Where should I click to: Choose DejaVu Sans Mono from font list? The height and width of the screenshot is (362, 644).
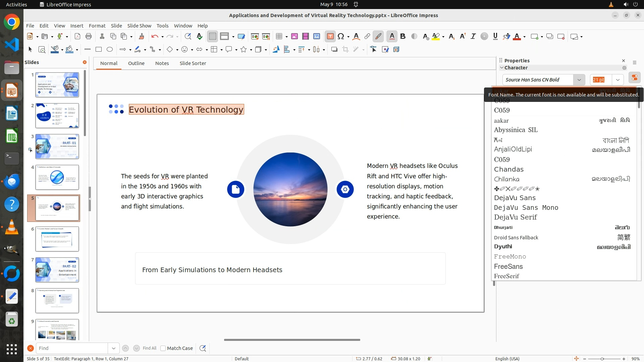526,207
